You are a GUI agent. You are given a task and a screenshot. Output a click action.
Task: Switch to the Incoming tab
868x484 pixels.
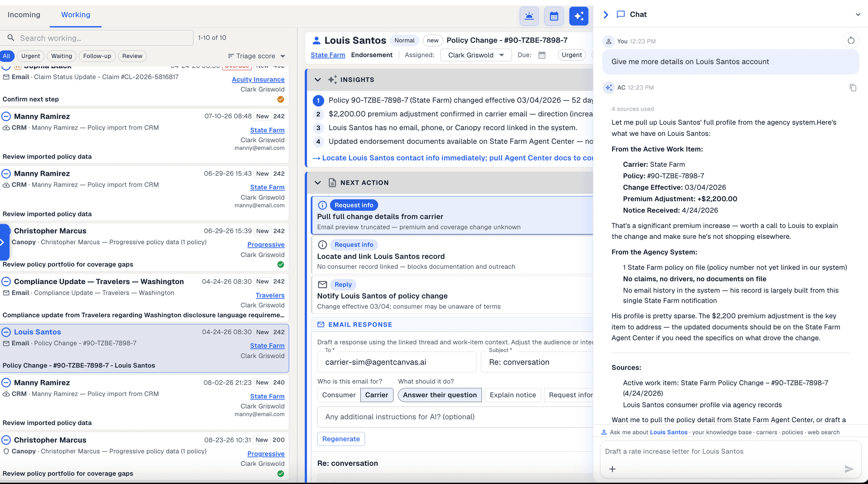[x=24, y=14]
